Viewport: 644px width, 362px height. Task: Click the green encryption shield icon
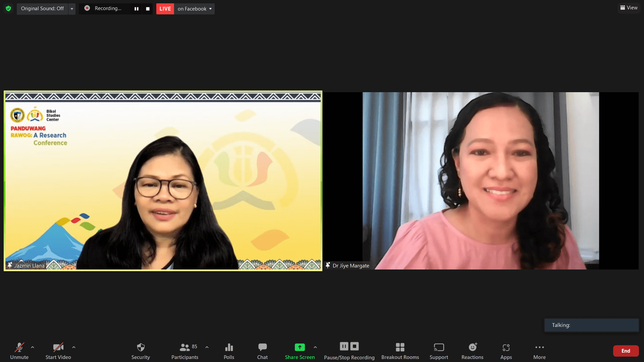coord(8,8)
